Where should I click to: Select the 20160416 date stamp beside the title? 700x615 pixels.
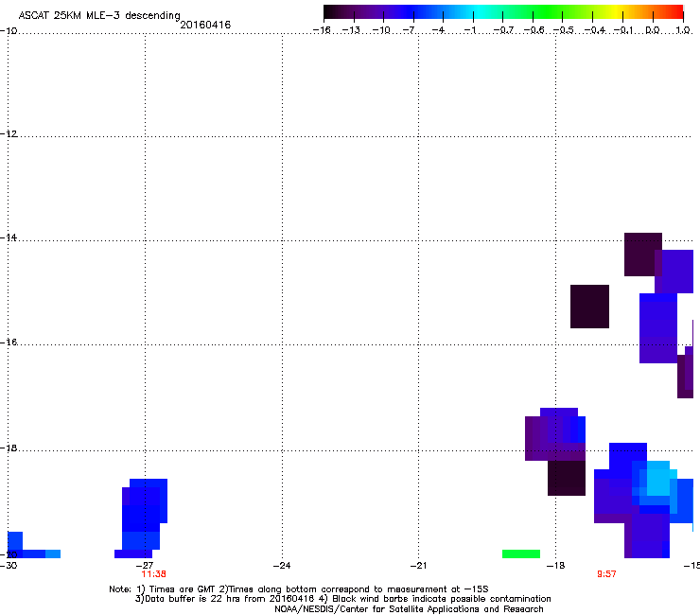coord(205,25)
